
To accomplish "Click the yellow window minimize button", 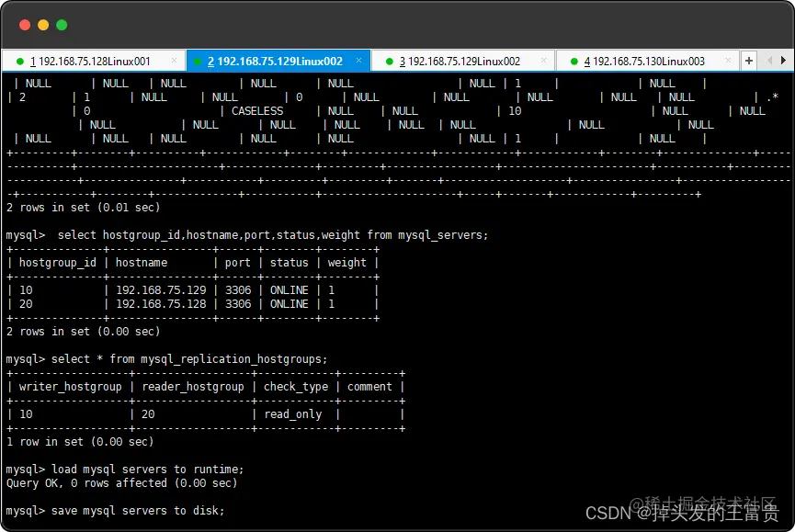I will pos(43,25).
